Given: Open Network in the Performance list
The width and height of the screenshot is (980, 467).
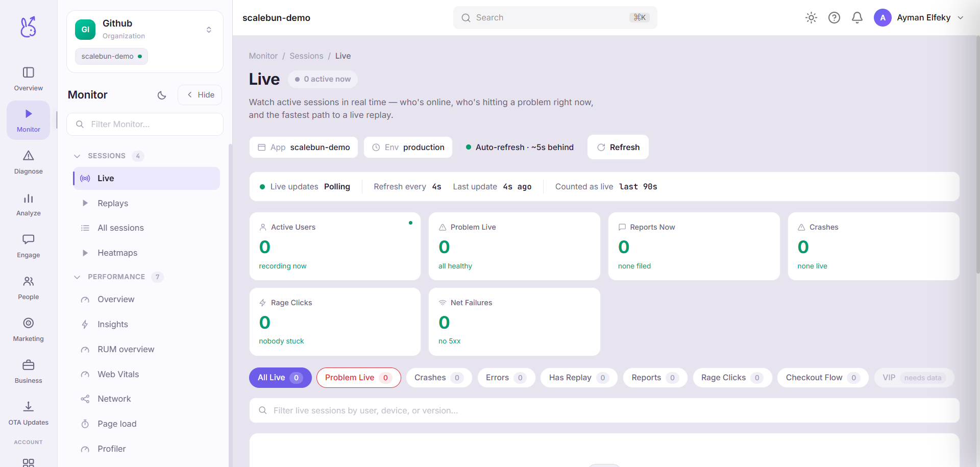Looking at the screenshot, I should pyautogui.click(x=146, y=399).
